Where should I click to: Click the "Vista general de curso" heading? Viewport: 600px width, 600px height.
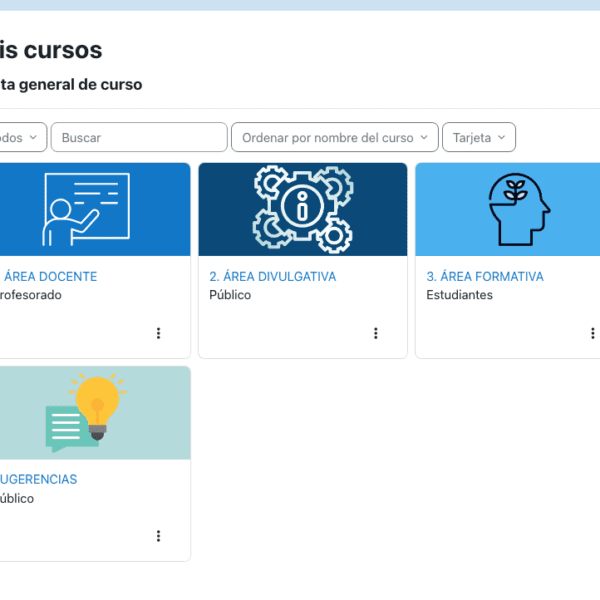point(70,85)
